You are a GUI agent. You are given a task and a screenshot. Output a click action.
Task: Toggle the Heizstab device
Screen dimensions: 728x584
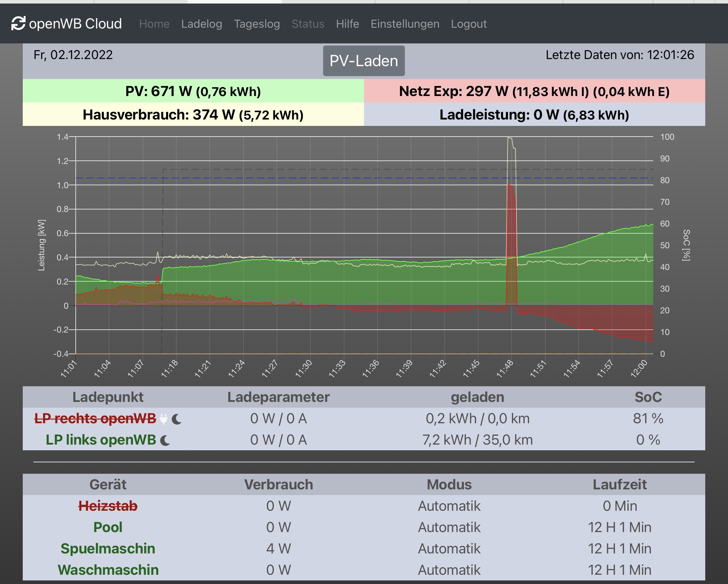pos(108,506)
